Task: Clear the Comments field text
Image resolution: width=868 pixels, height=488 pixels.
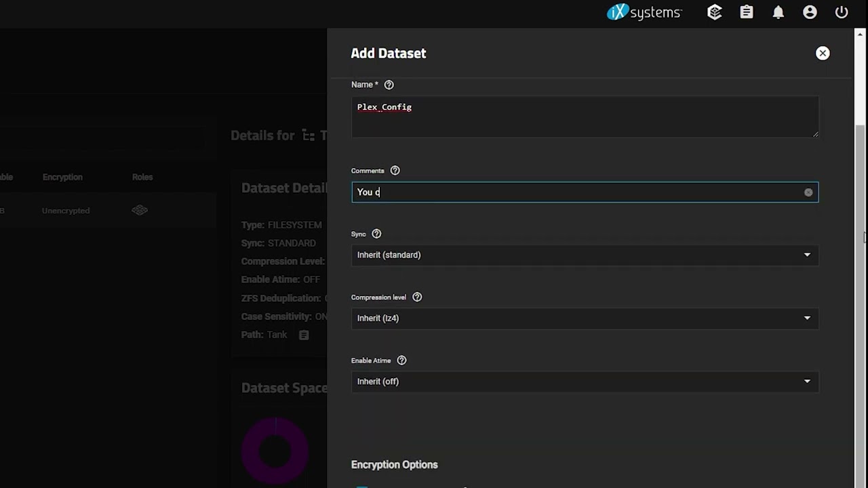Action: pyautogui.click(x=808, y=192)
